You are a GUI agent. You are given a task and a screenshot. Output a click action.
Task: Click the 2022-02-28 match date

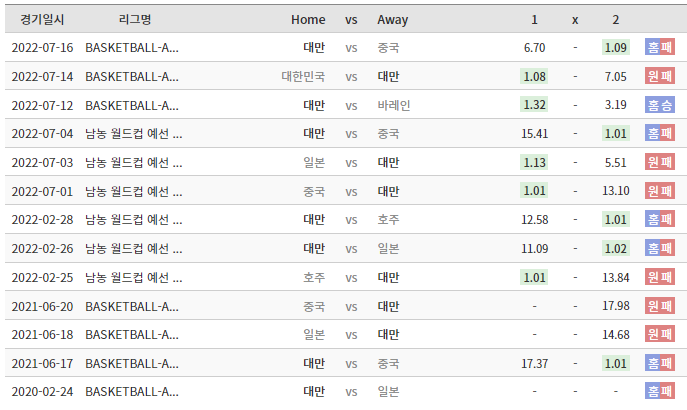click(x=43, y=219)
